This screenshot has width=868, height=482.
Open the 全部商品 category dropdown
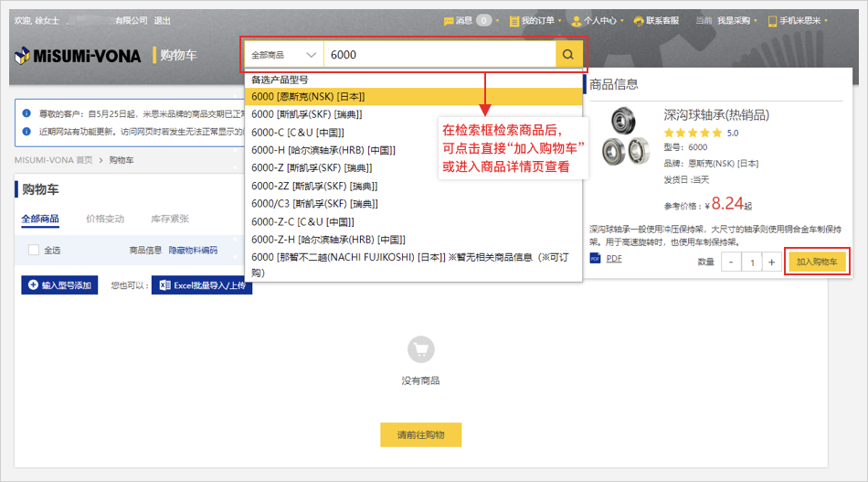pos(284,55)
